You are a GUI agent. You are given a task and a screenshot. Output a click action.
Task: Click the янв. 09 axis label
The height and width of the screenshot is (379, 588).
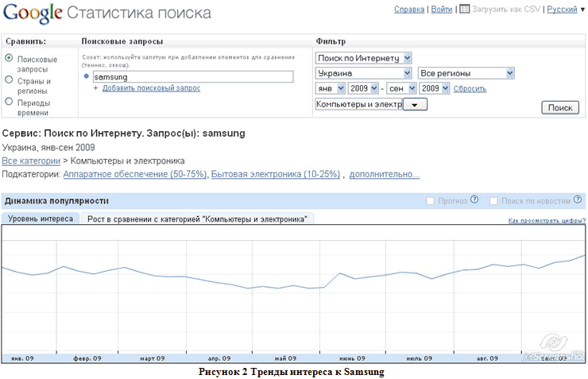[22, 358]
